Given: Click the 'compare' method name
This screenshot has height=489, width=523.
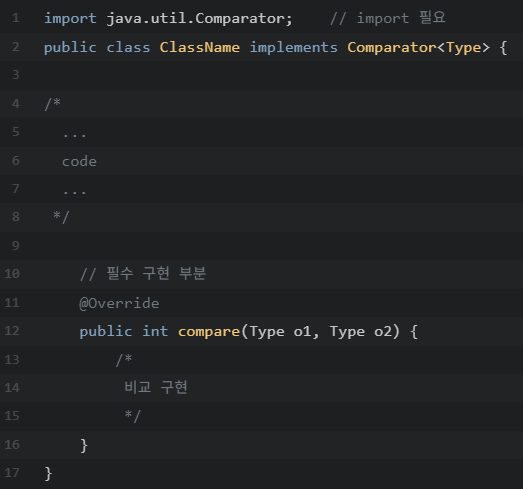Looking at the screenshot, I should point(209,332).
